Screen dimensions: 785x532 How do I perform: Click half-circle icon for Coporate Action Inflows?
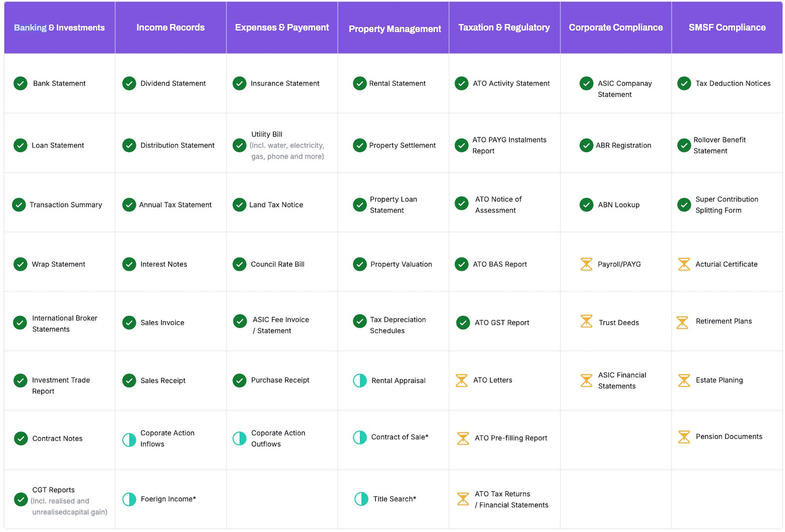(129, 439)
